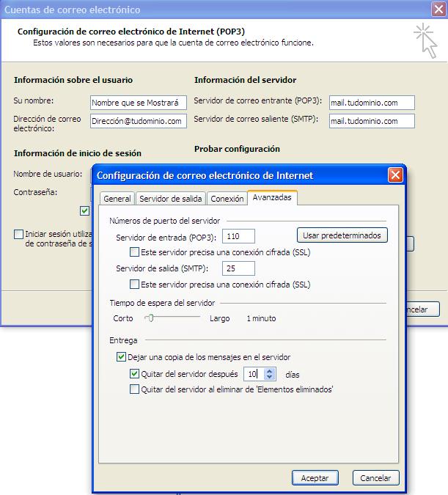Focus the SMTP outgoing server port field

[238, 268]
